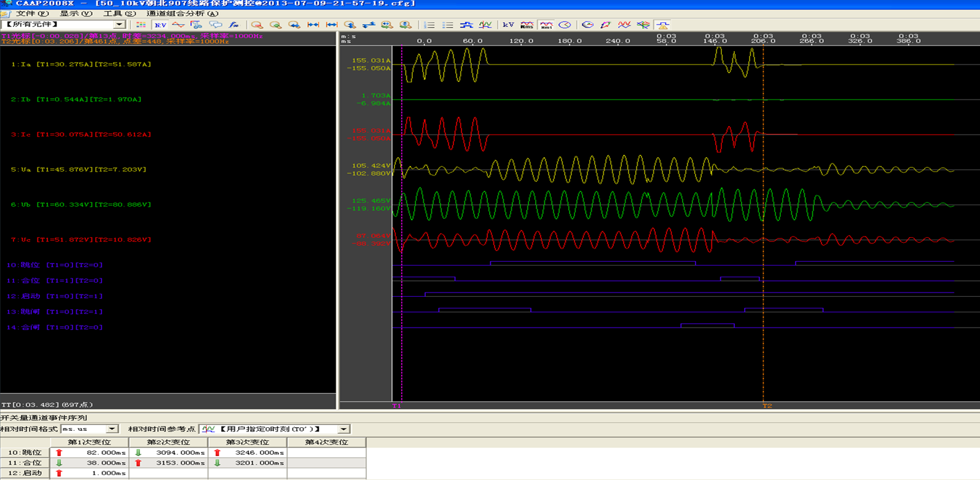Click the blue swap-arrows icon

point(369,25)
